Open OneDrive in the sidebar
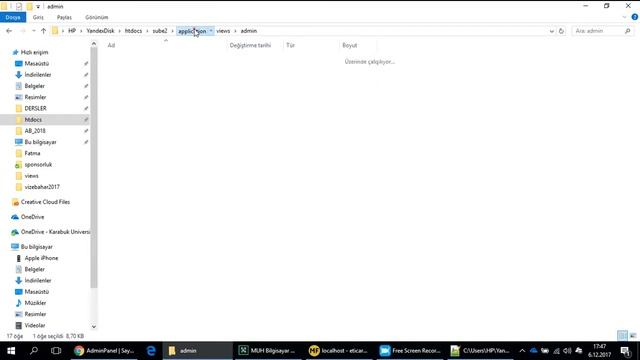Image resolution: width=640 pixels, height=360 pixels. (x=32, y=217)
